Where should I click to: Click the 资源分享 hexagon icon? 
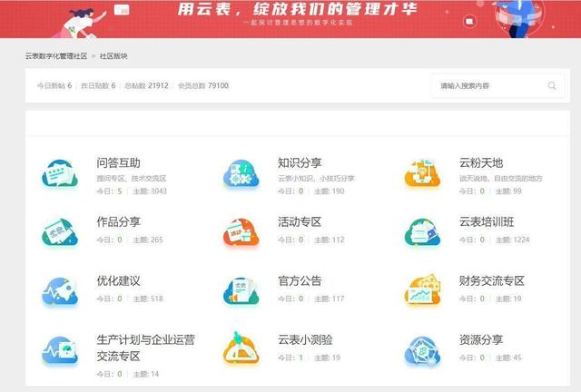pos(423,349)
